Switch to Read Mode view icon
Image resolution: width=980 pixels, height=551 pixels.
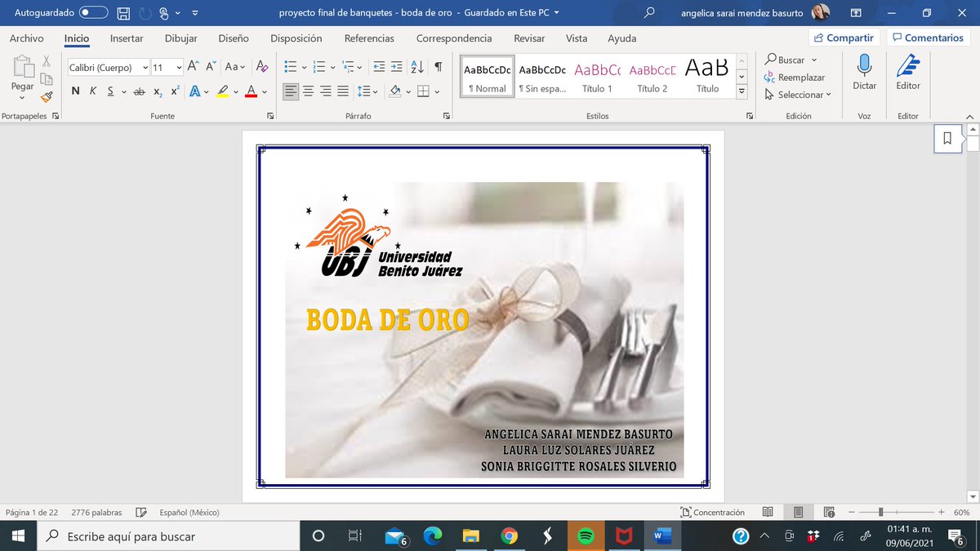pyautogui.click(x=768, y=513)
